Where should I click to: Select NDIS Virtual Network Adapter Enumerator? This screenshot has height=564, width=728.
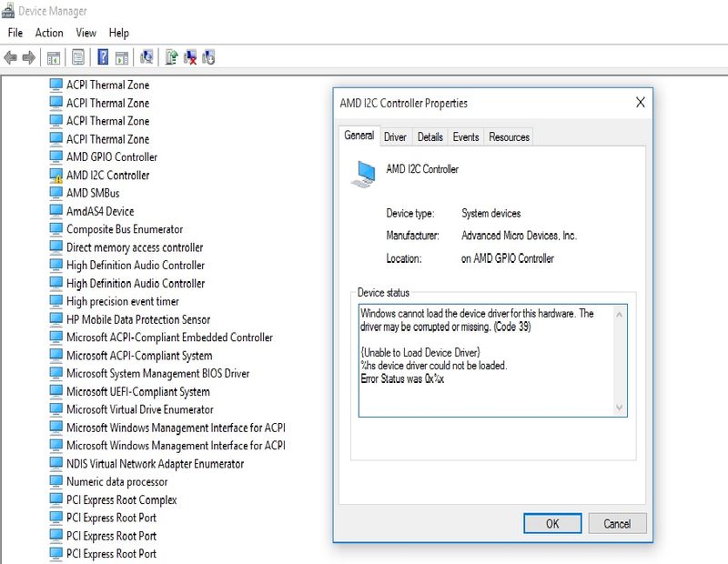pos(155,464)
